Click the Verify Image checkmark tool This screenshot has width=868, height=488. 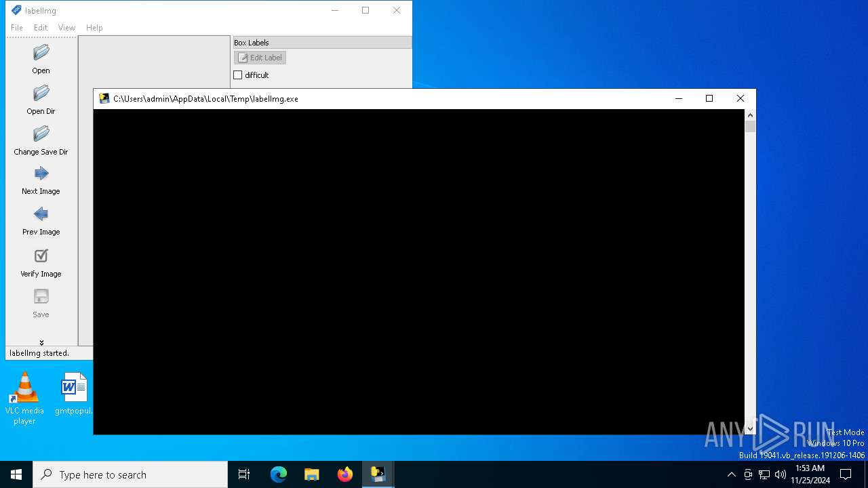(41, 256)
